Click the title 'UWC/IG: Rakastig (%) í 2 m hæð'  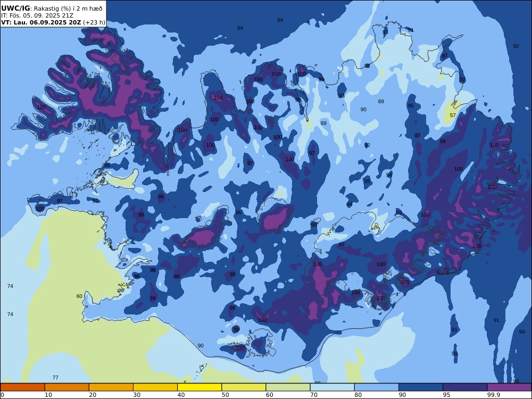(x=52, y=9)
